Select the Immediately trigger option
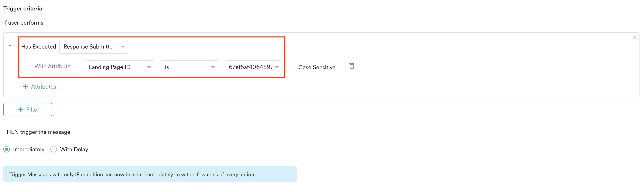The width and height of the screenshot is (644, 192). point(7,149)
